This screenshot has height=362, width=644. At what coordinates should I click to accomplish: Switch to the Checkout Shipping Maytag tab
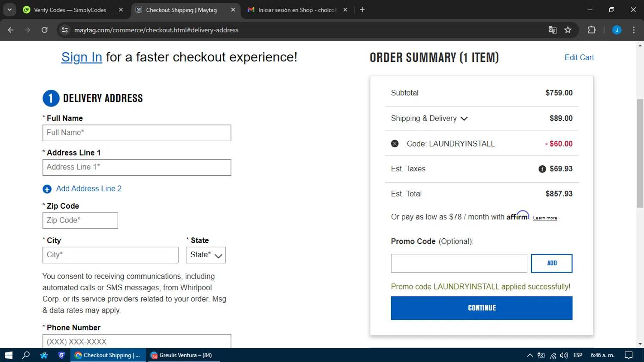185,10
